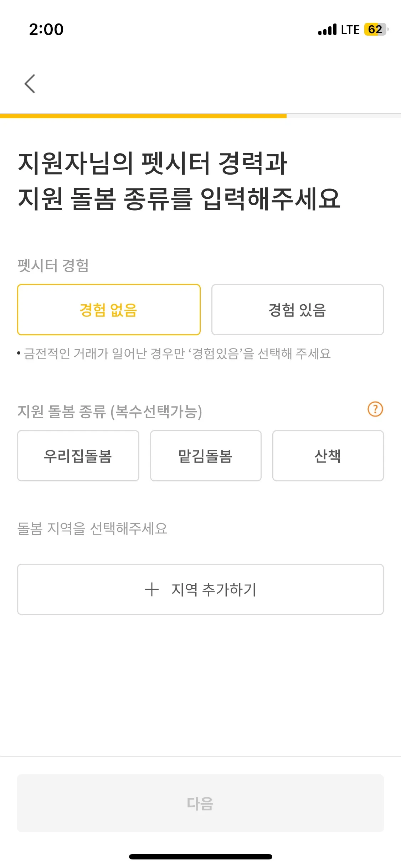Open the orange question mark help icon
Viewport: 401px width, 868px height.
[375, 409]
